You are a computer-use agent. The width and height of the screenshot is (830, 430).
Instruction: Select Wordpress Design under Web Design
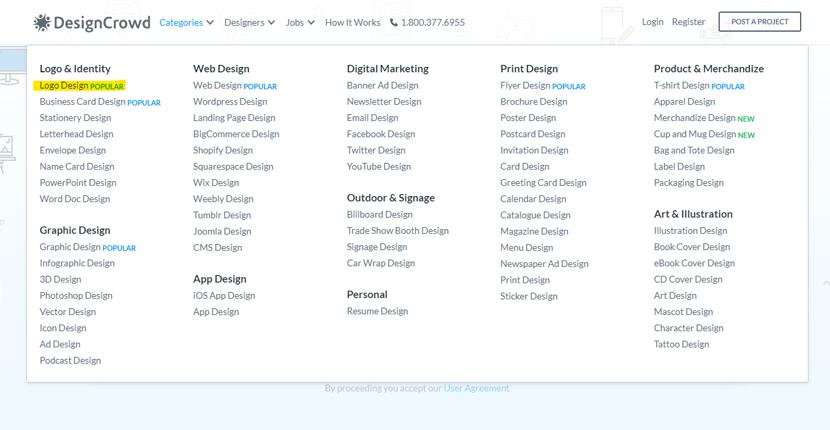coord(230,102)
